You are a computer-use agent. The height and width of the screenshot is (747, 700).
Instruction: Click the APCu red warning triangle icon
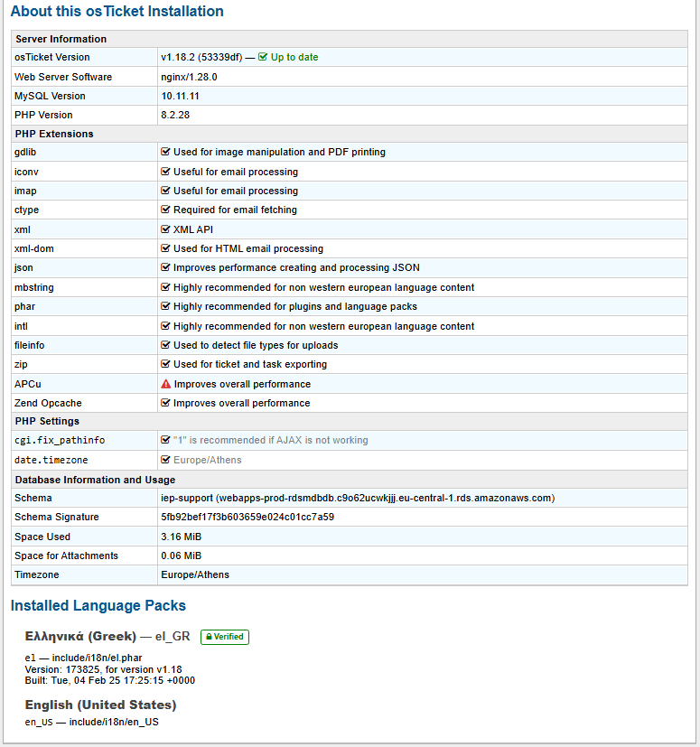(166, 384)
